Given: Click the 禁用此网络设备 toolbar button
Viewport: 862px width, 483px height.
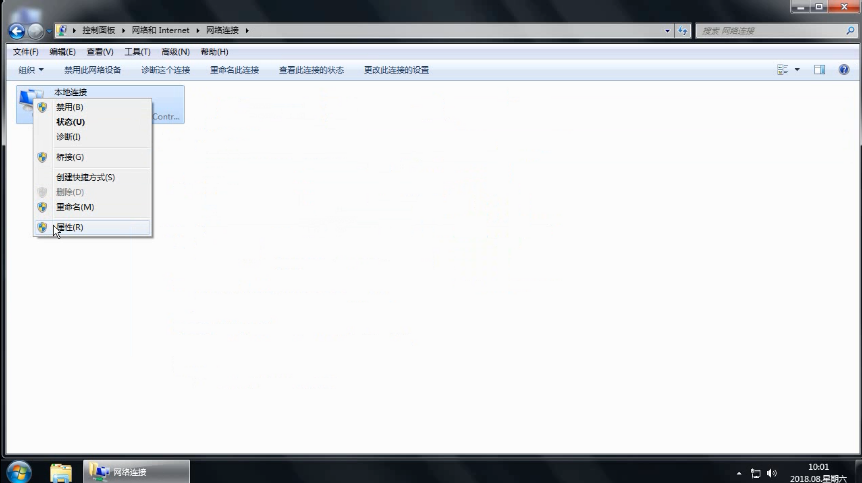Looking at the screenshot, I should pos(93,70).
